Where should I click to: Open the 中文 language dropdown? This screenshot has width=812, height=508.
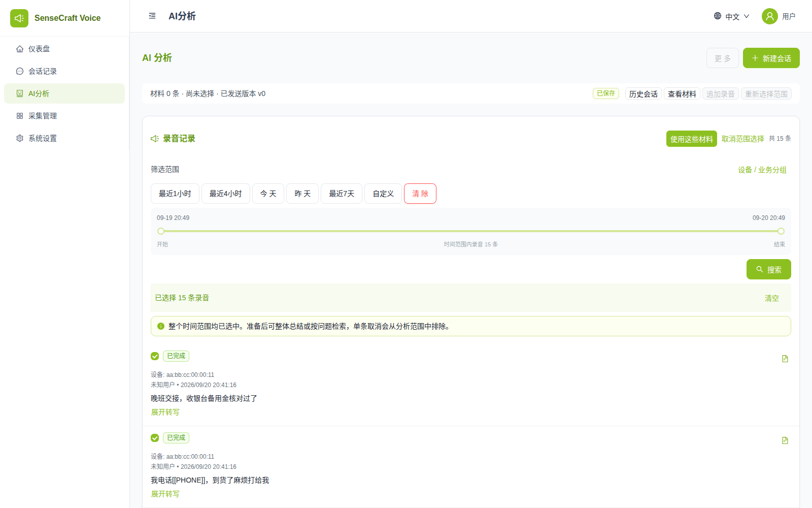coord(732,16)
